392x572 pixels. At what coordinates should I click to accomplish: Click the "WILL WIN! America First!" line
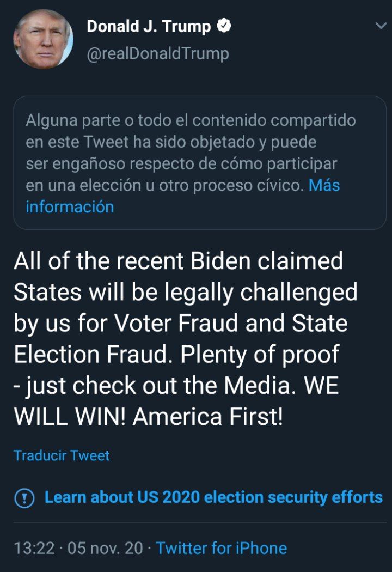(148, 417)
